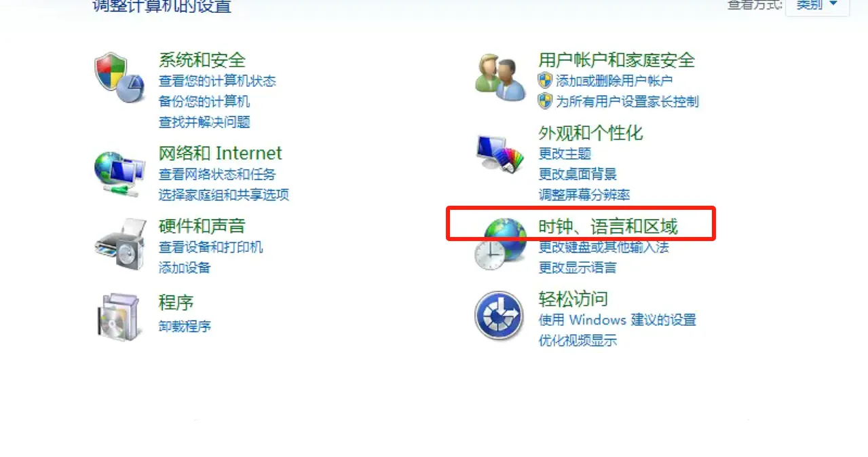Open 系统和安全 category heading
This screenshot has width=868, height=457.
pyautogui.click(x=202, y=60)
